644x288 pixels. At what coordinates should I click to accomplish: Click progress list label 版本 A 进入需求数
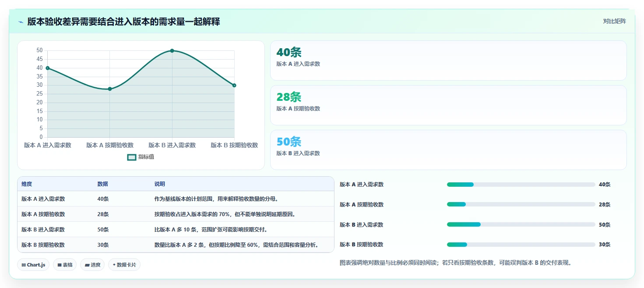point(362,185)
